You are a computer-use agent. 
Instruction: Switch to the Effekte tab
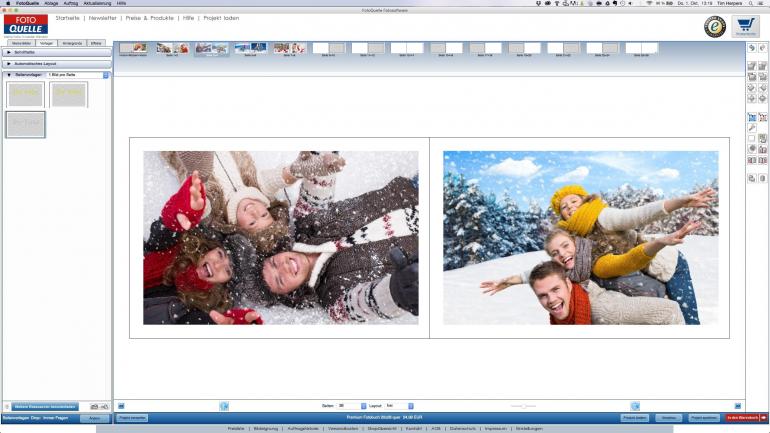[96, 43]
